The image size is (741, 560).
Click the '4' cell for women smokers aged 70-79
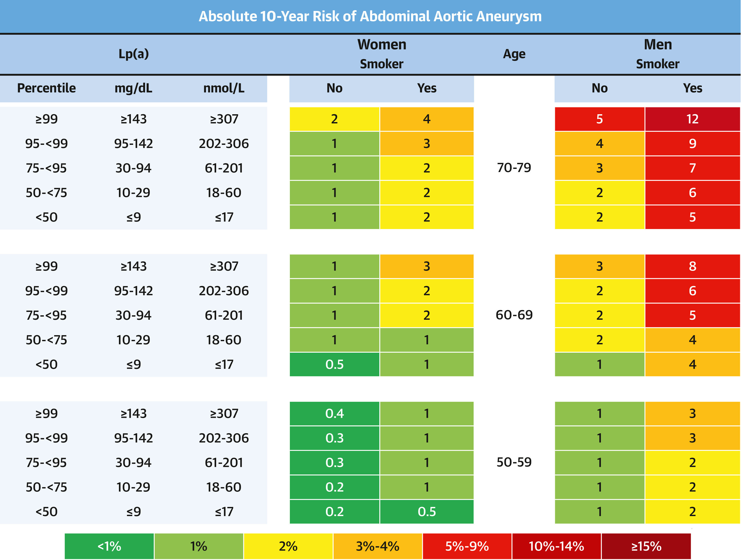(427, 119)
